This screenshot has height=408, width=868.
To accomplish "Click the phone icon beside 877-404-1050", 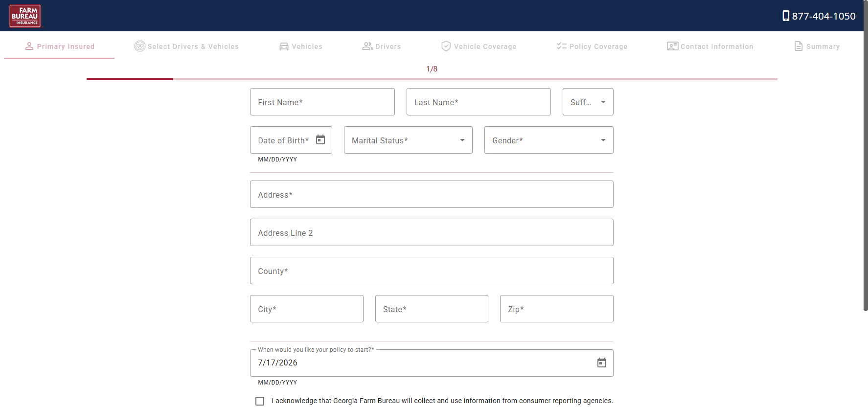I will (x=786, y=16).
